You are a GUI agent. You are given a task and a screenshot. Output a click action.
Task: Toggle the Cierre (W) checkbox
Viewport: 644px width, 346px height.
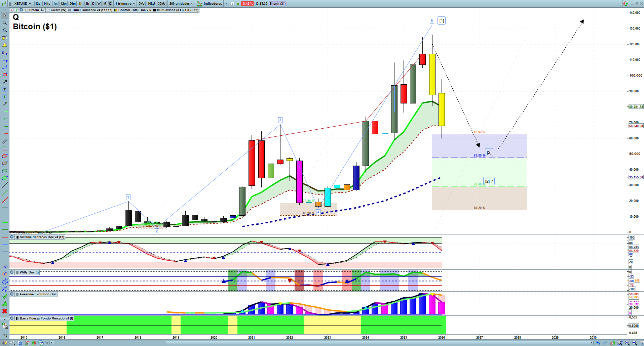point(48,10)
